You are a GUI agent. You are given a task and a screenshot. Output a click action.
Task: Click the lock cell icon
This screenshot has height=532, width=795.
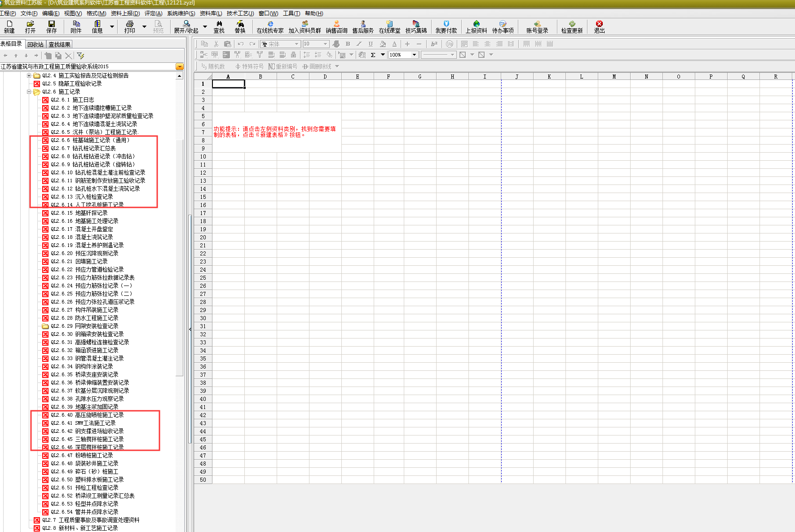pos(293,55)
